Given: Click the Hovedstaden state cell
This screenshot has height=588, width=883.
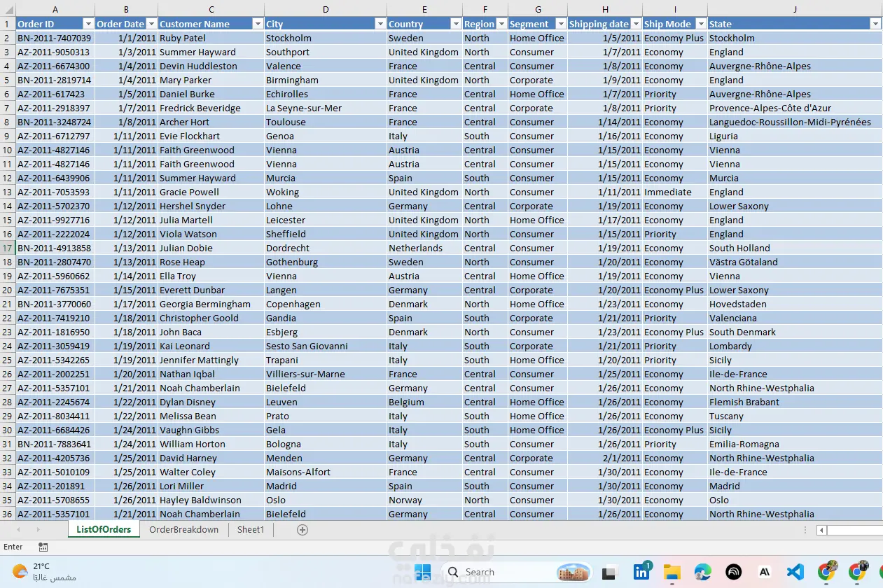Looking at the screenshot, I should [795, 304].
